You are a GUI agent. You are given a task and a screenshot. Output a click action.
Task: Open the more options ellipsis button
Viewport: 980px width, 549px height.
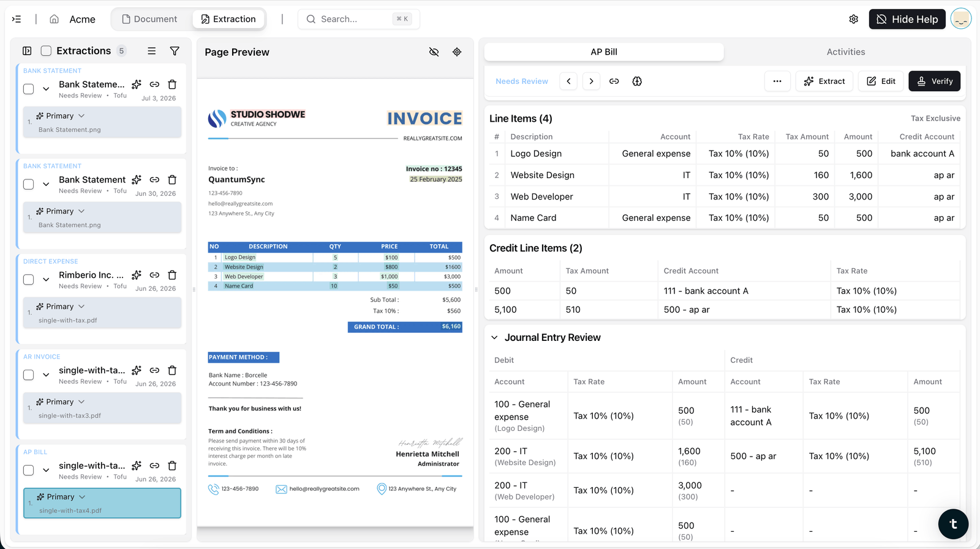(777, 81)
